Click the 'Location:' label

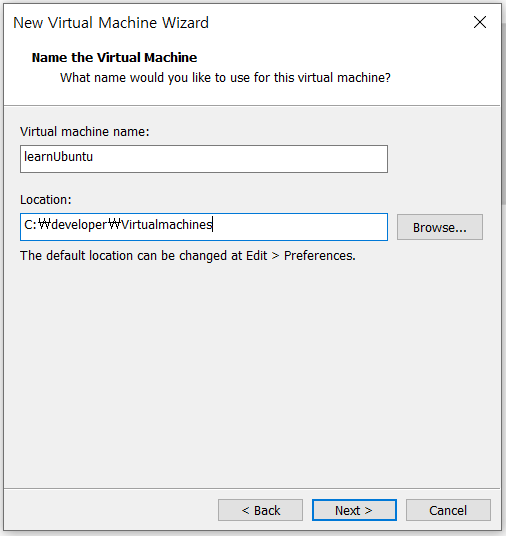pyautogui.click(x=46, y=200)
